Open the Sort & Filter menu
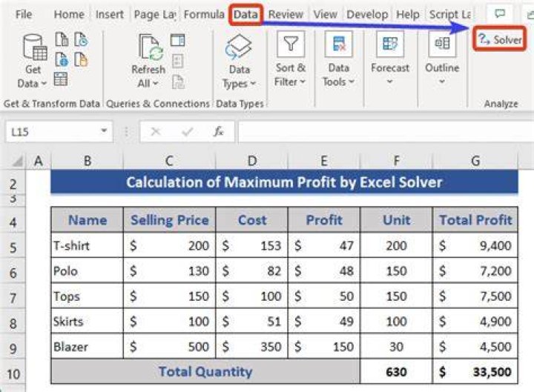This screenshot has width=534, height=392. click(290, 59)
